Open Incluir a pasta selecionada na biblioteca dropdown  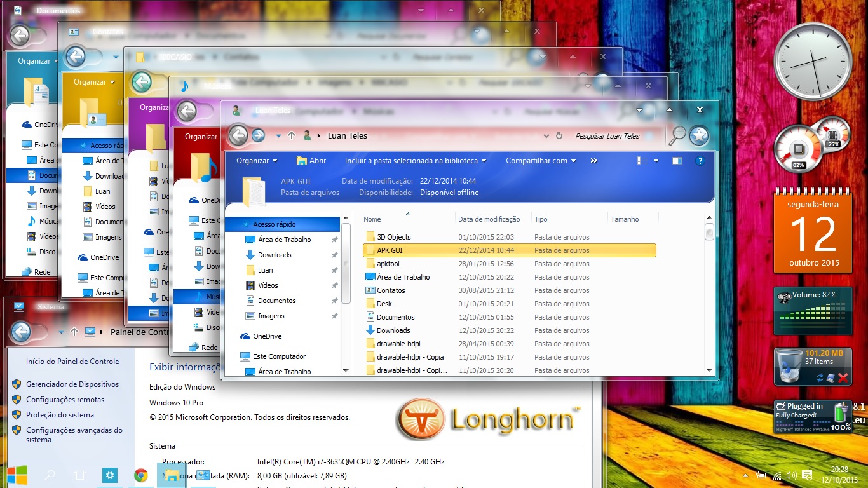[x=416, y=161]
